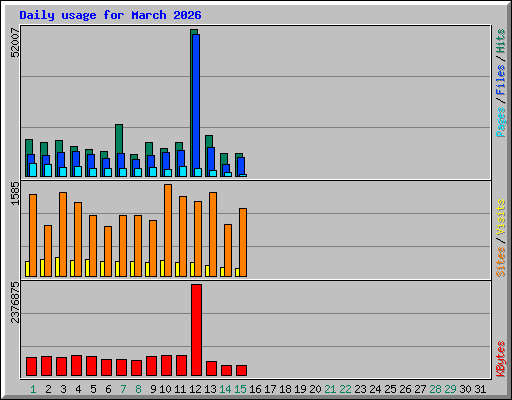Click the day 20 x-axis label
This screenshot has width=512, height=400.
315,389
